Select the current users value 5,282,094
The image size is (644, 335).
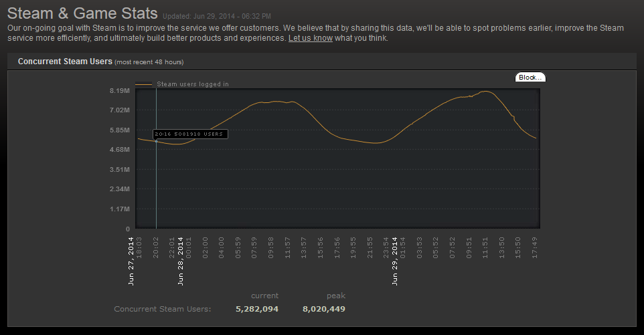(257, 309)
